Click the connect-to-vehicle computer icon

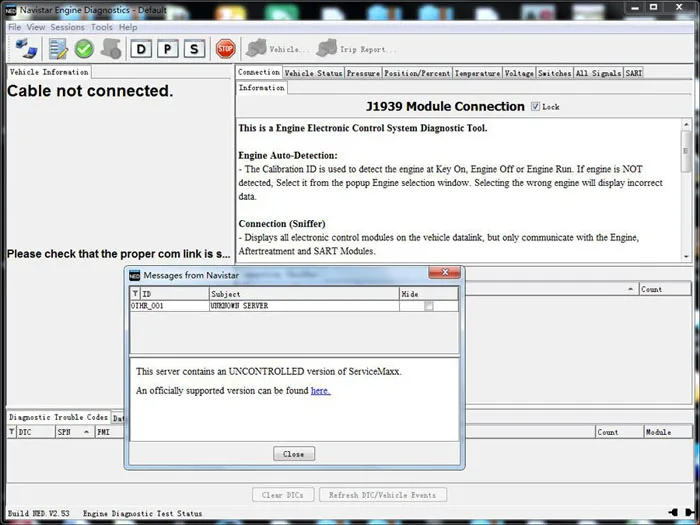26,48
